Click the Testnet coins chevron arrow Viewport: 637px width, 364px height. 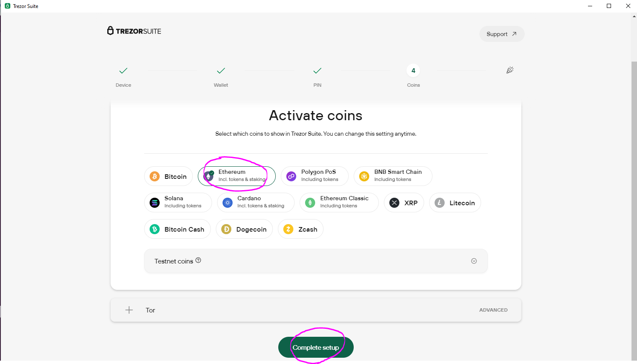(x=474, y=261)
